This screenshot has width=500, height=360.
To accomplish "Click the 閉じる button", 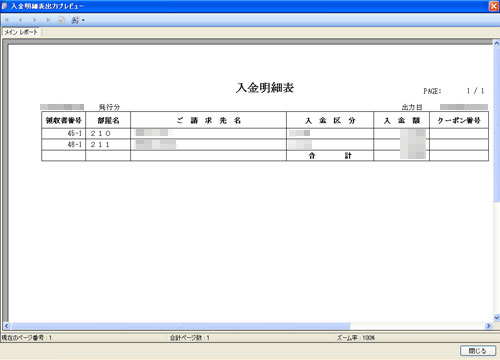I will pos(478,351).
